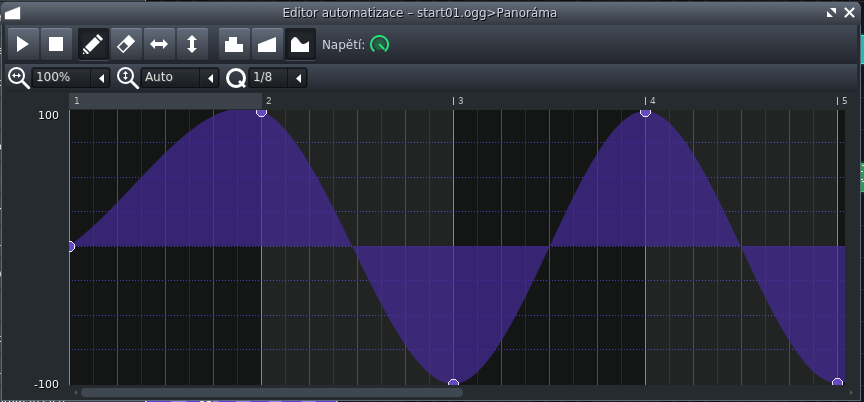Click the quantization Q icon

point(236,77)
